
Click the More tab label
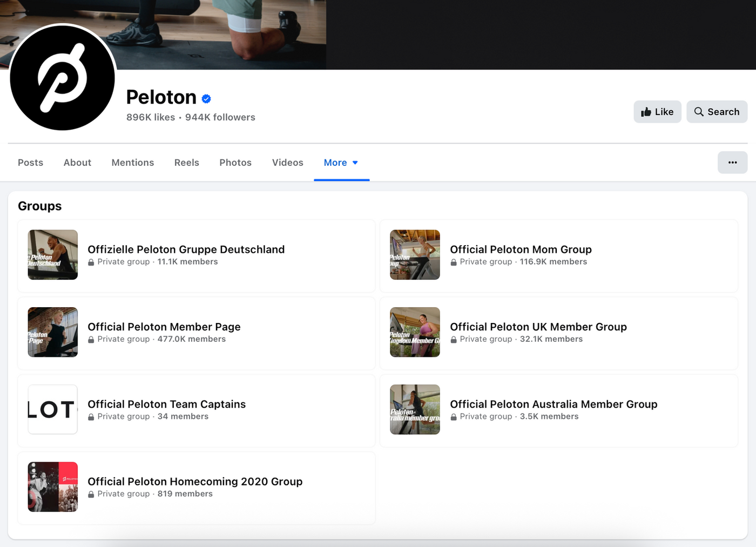pos(335,163)
